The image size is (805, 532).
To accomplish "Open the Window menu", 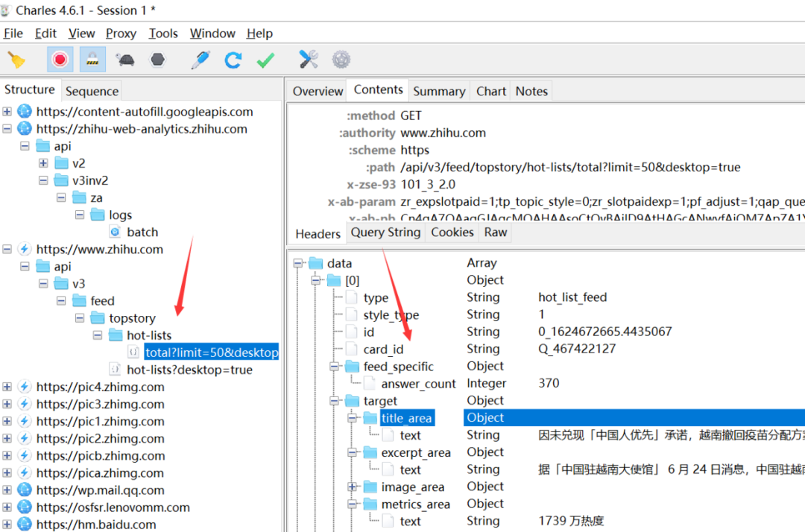I will 212,34.
